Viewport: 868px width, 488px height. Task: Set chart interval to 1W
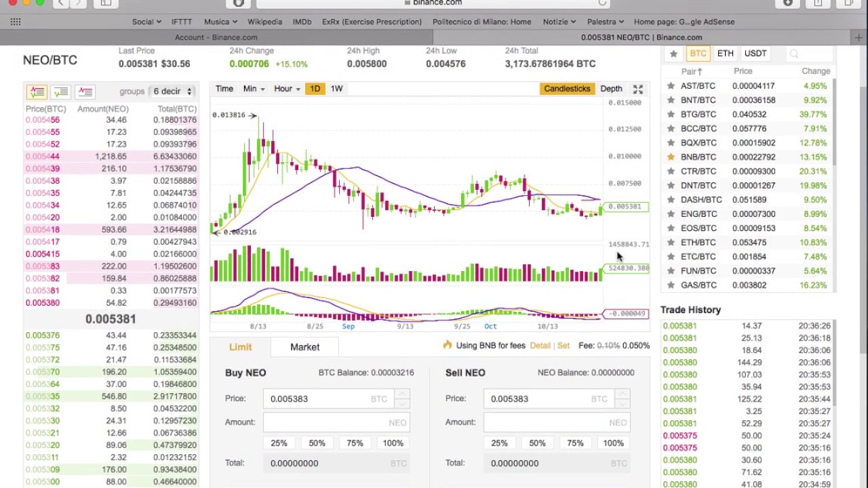coord(336,89)
